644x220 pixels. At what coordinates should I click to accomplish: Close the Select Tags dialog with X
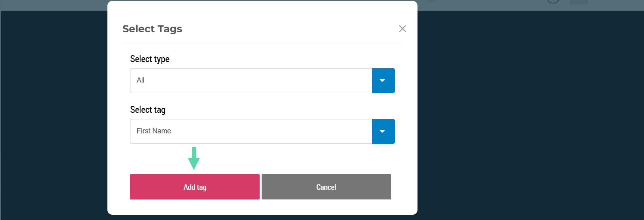[x=402, y=29]
